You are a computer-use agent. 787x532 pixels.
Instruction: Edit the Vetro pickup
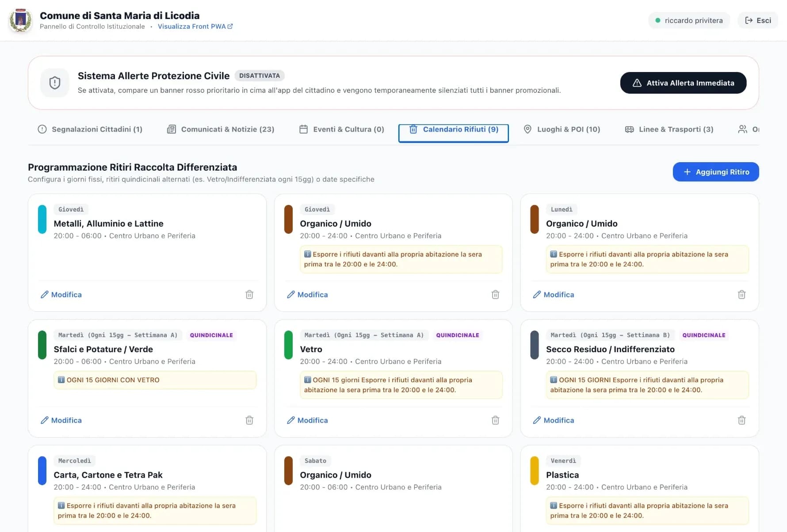coord(307,420)
